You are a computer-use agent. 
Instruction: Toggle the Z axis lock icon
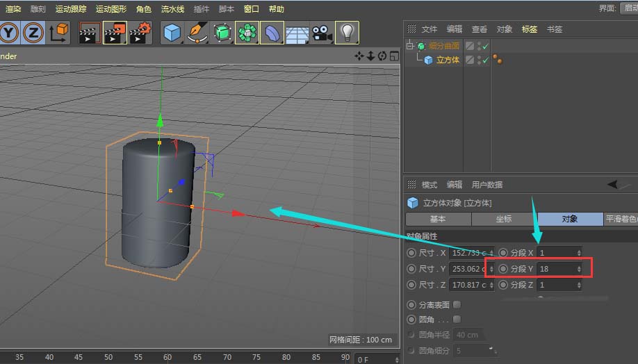click(x=33, y=32)
